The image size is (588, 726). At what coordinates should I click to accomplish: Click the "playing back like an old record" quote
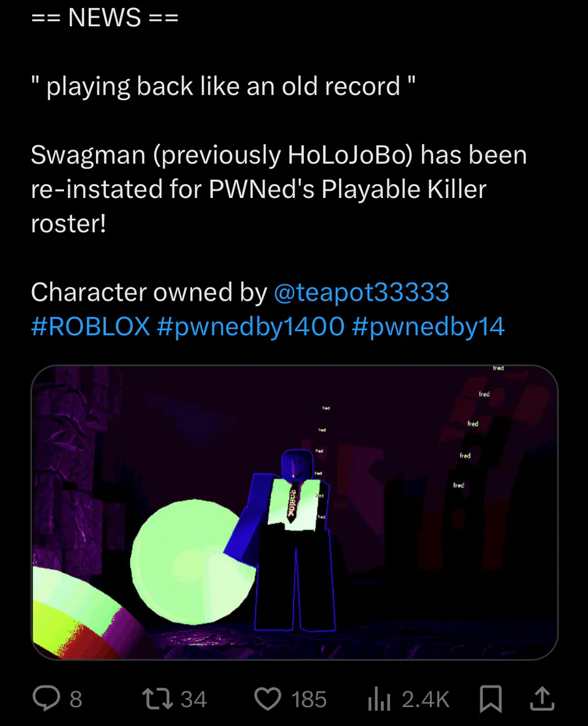[x=223, y=86]
